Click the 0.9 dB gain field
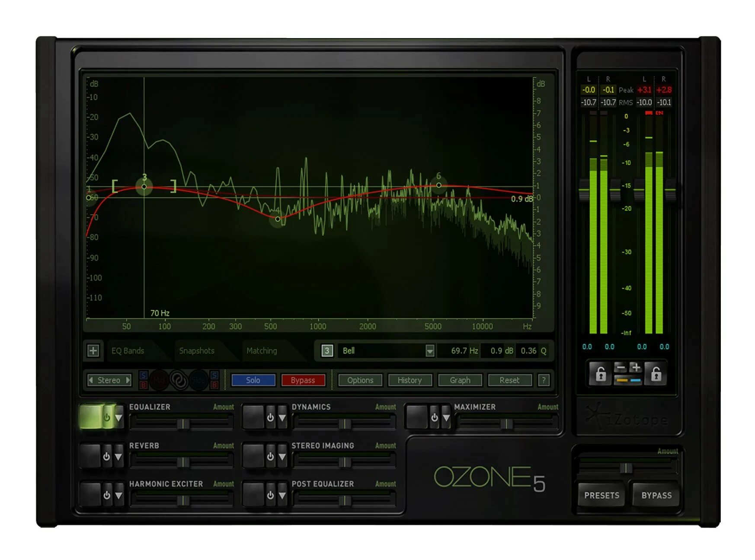 click(x=498, y=350)
